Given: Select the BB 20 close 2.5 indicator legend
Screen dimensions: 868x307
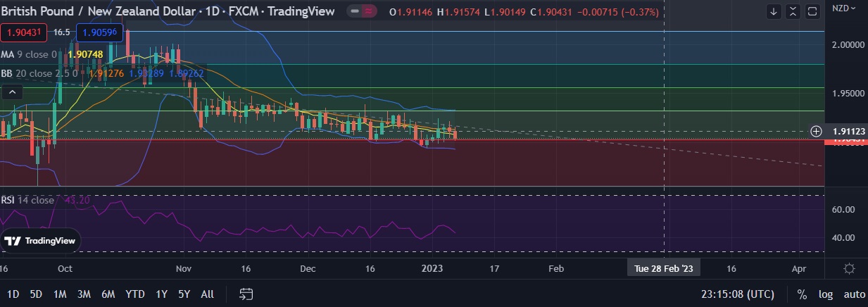Looking at the screenshot, I should tap(39, 73).
